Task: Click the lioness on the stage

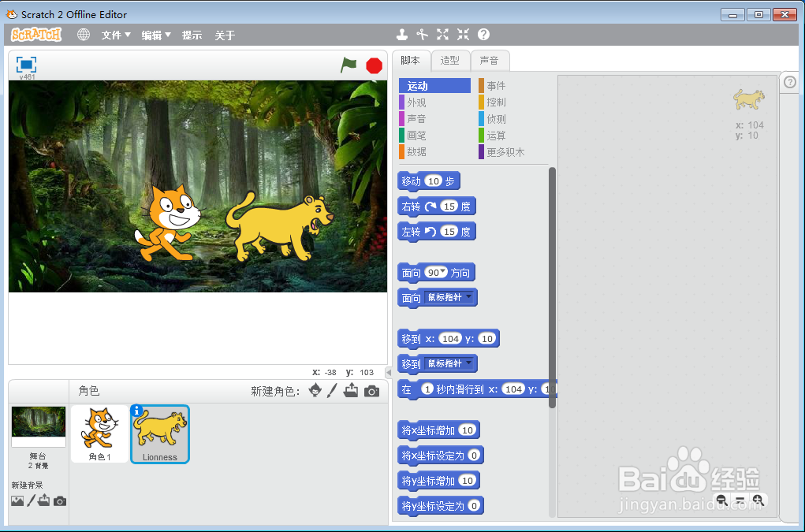Action: click(280, 227)
